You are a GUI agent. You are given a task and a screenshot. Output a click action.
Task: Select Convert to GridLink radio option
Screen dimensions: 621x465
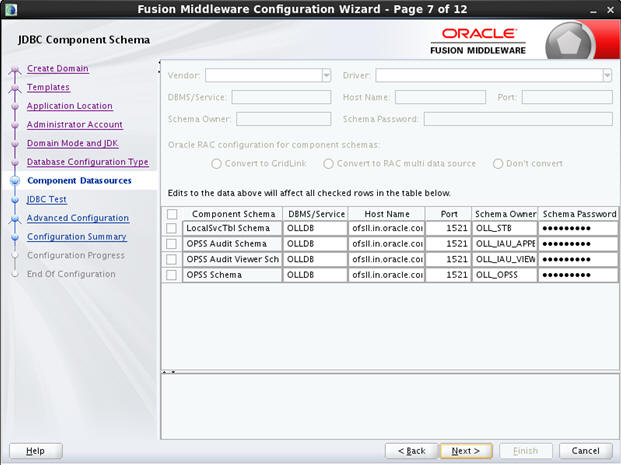coord(216,164)
